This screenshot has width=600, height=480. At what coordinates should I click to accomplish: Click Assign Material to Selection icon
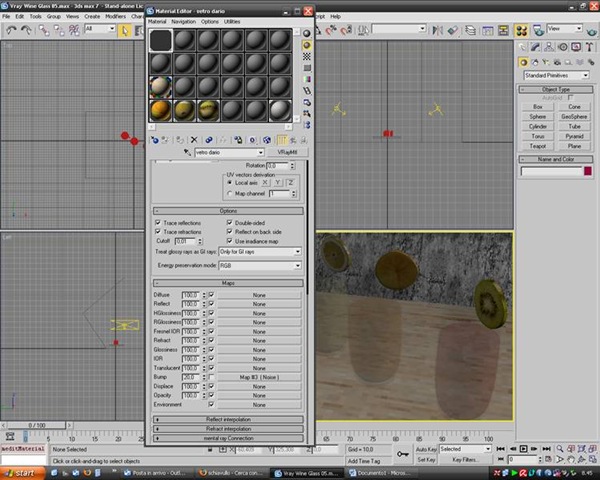click(179, 140)
